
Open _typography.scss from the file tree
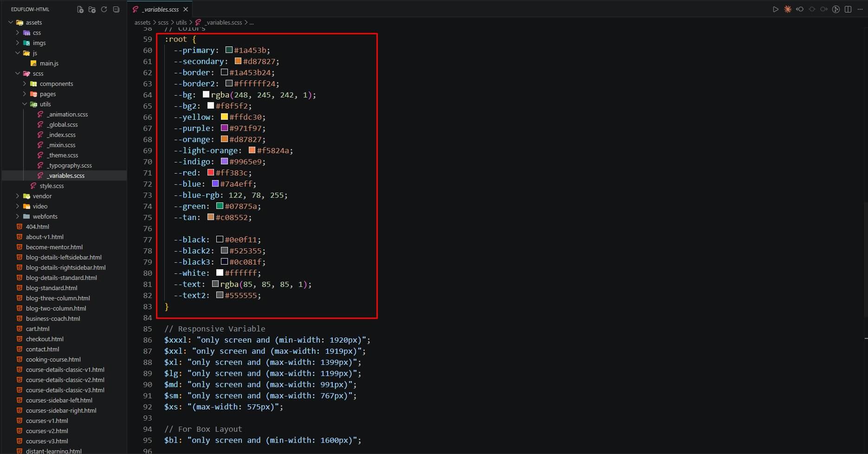(69, 165)
